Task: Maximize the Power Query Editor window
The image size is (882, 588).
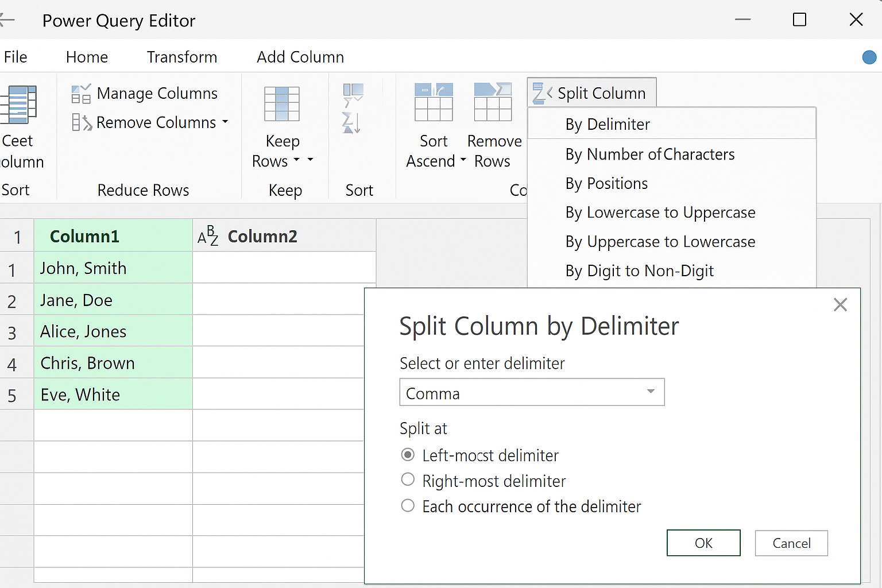Action: coord(799,20)
